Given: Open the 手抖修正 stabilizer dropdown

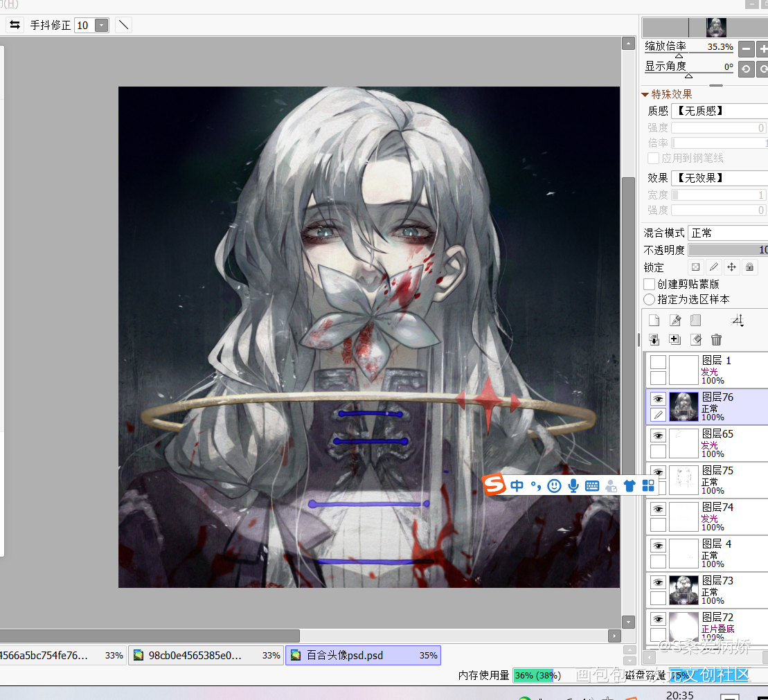Looking at the screenshot, I should 101,25.
